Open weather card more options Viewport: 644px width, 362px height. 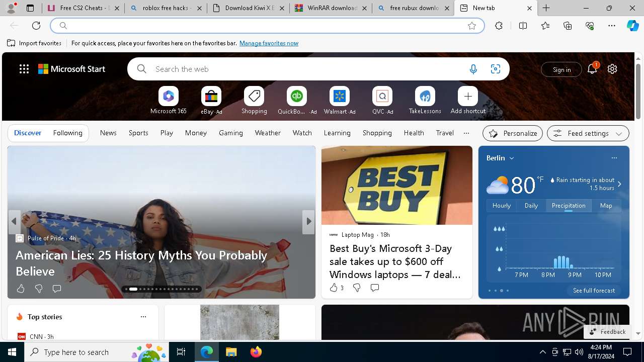tap(614, 158)
